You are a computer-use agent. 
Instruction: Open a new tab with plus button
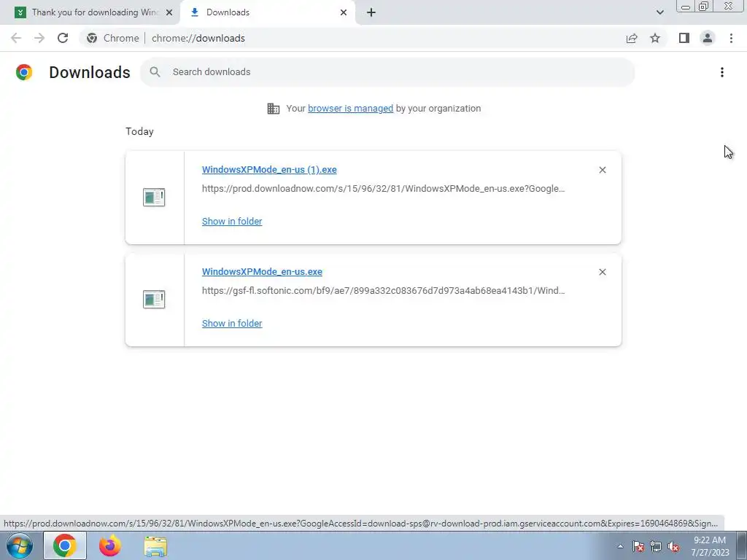coord(371,12)
